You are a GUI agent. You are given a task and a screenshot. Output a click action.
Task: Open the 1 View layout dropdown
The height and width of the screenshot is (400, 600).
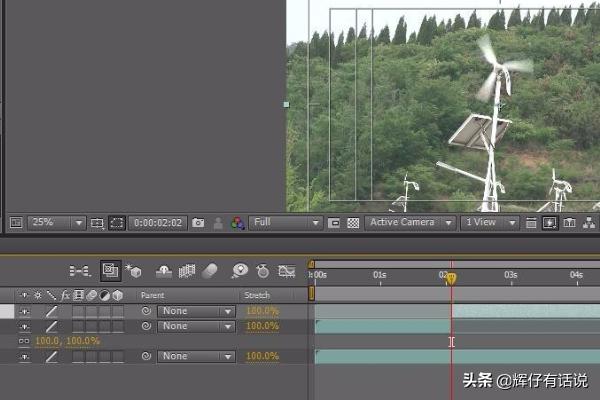click(x=490, y=222)
